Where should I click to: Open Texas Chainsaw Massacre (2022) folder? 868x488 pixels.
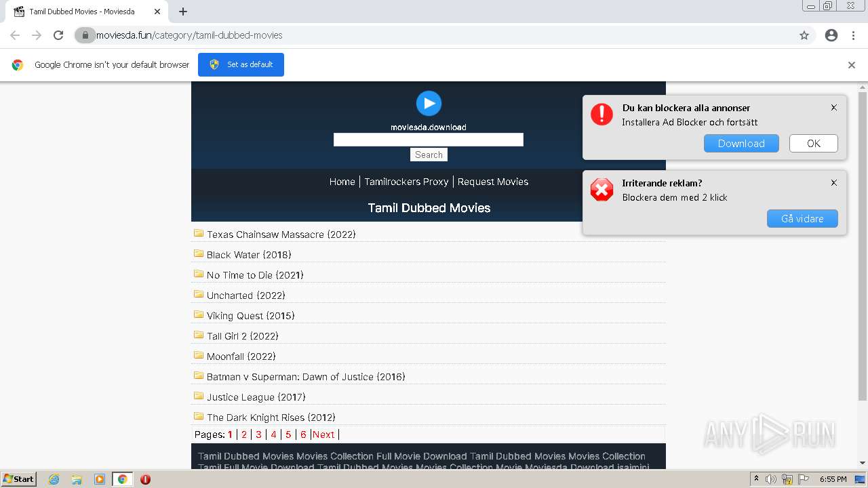point(281,235)
